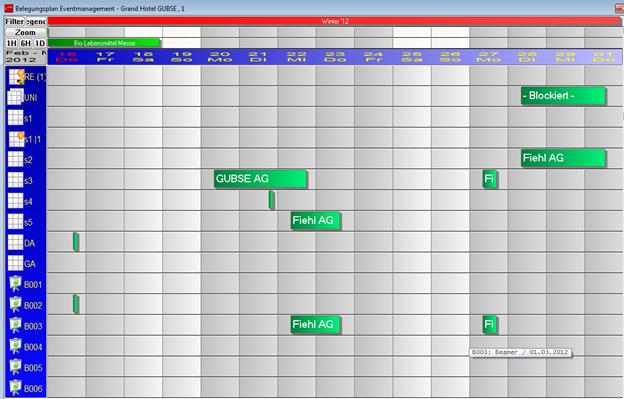Click the B006 equipment icon
Image resolution: width=624 pixels, height=399 pixels.
[x=15, y=388]
